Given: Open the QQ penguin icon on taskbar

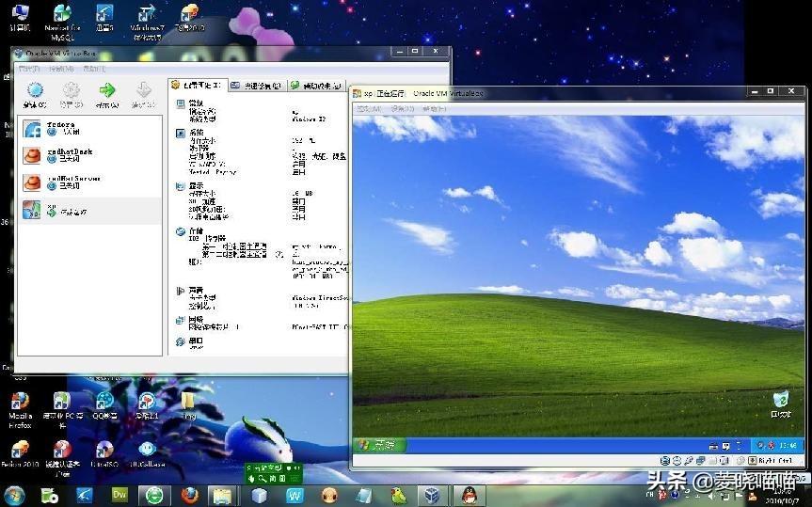Looking at the screenshot, I should 470,496.
